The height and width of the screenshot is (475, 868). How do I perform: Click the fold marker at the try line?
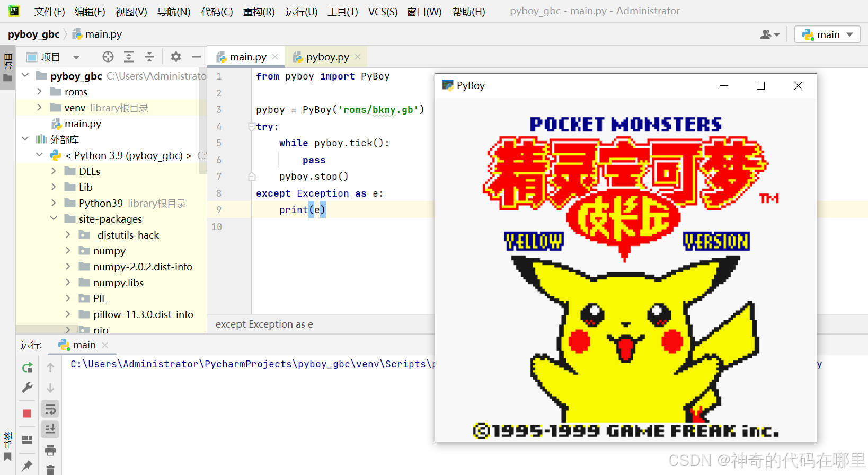(x=252, y=127)
